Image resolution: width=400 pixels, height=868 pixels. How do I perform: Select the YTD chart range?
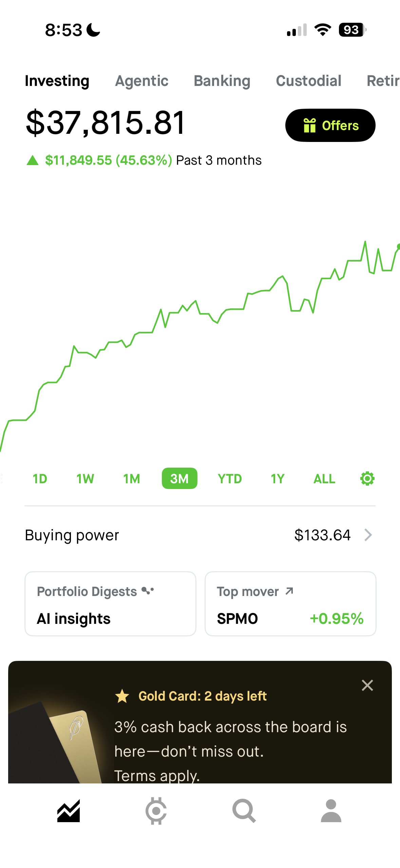(x=230, y=478)
